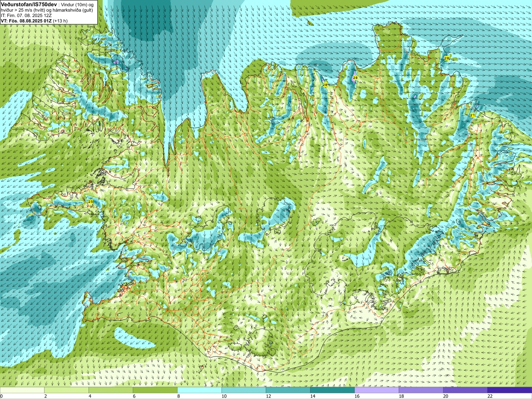Screen dimensions: 532x399
Task: Click the 'hámarkshviða (gult)' description line
Action: pyautogui.click(x=72, y=10)
